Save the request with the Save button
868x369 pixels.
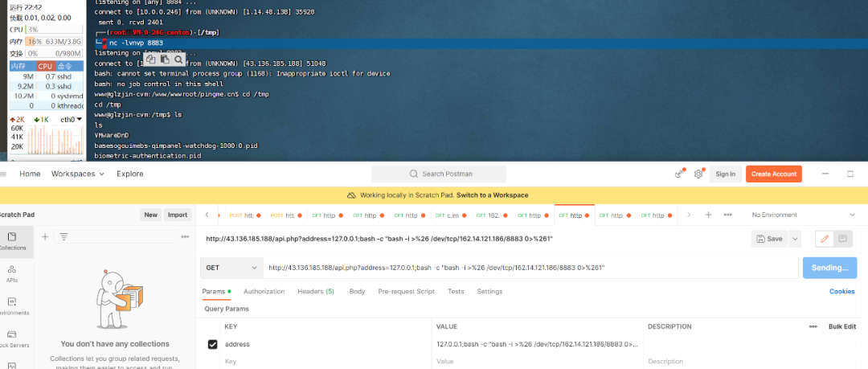770,239
